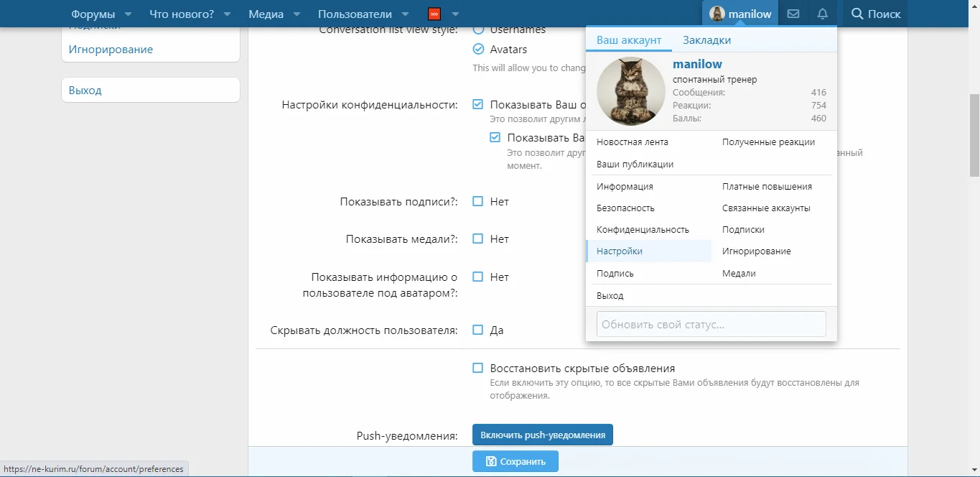980x477 pixels.
Task: Open Ваши публикации menu entry
Action: [635, 164]
